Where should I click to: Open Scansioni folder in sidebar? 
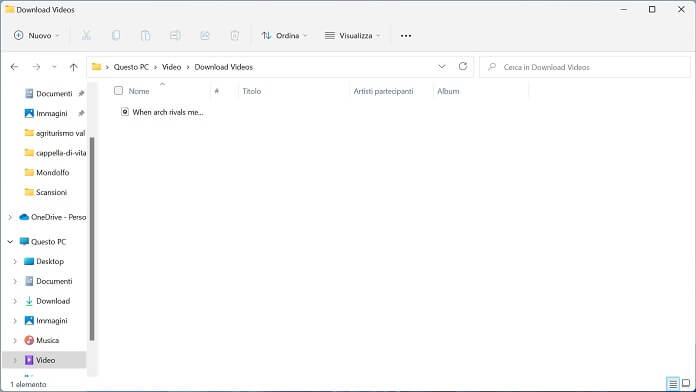click(x=46, y=192)
